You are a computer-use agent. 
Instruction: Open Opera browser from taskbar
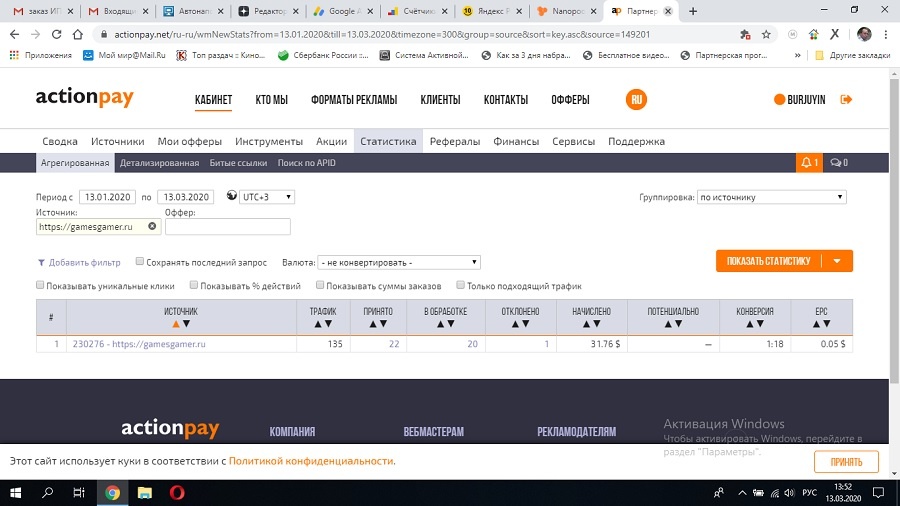[x=177, y=493]
